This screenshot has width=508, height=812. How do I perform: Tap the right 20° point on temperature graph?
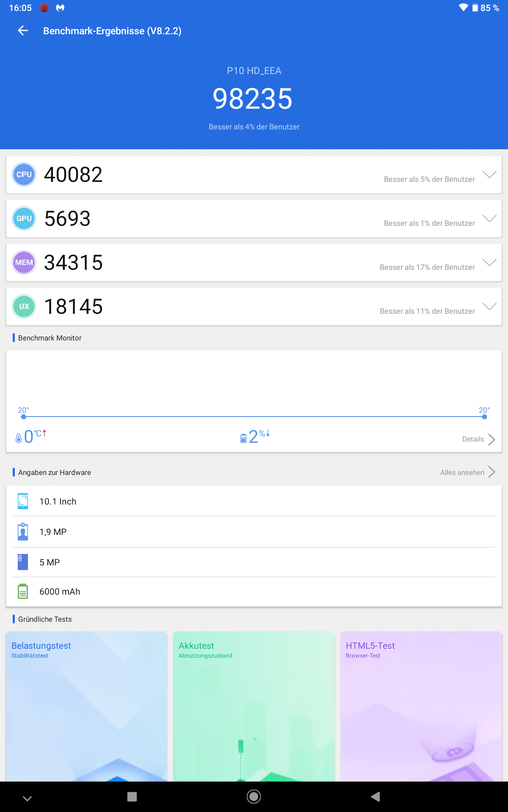[x=484, y=417]
